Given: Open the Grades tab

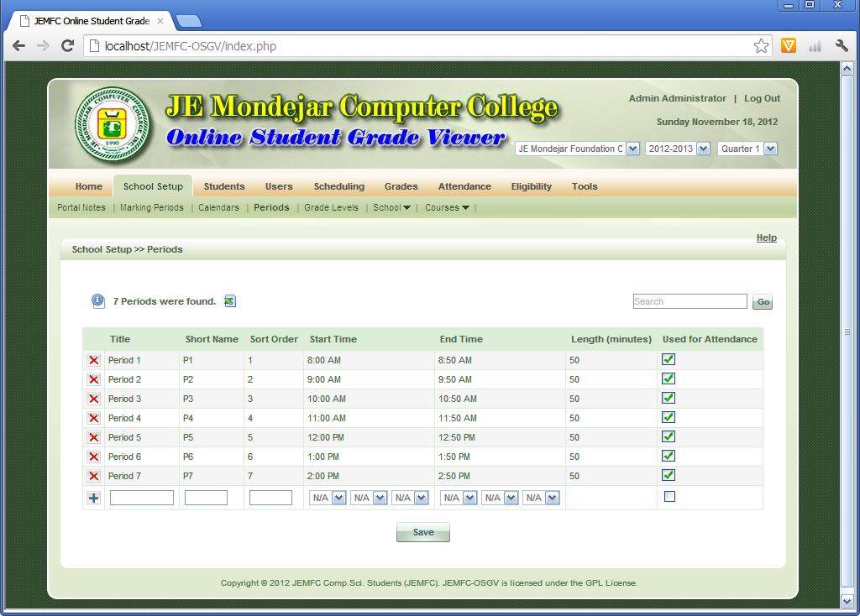Looking at the screenshot, I should [x=401, y=186].
